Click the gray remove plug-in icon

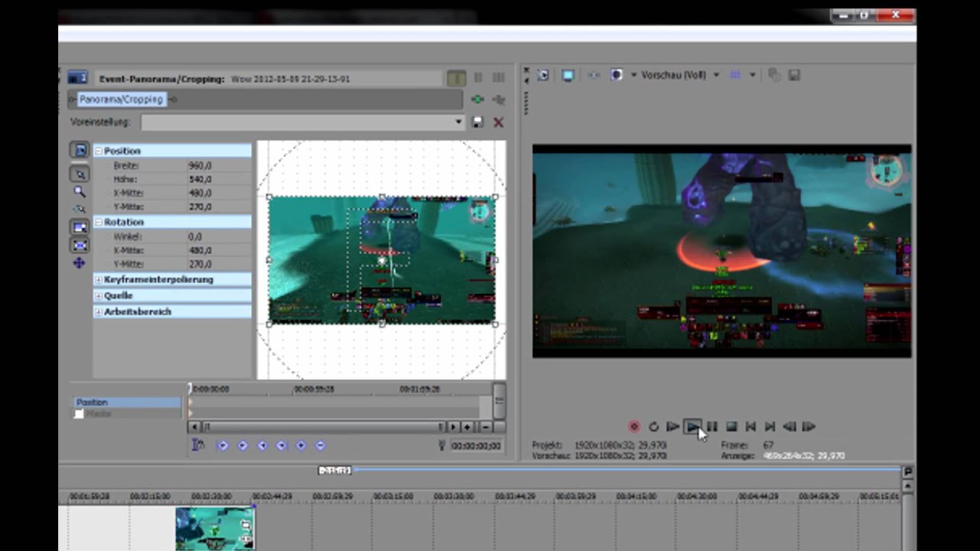(x=498, y=99)
